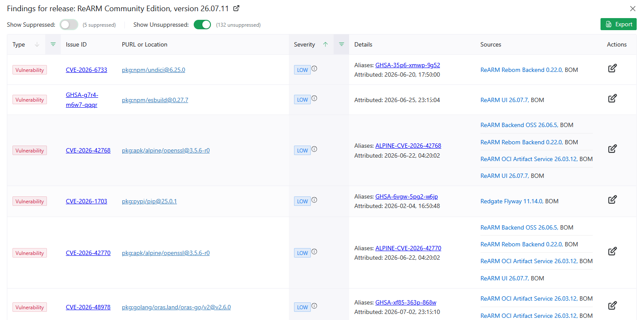Open openssl PURL in CVE-2026-42770 row
Screen dimensions: 644x320
[x=166, y=253]
